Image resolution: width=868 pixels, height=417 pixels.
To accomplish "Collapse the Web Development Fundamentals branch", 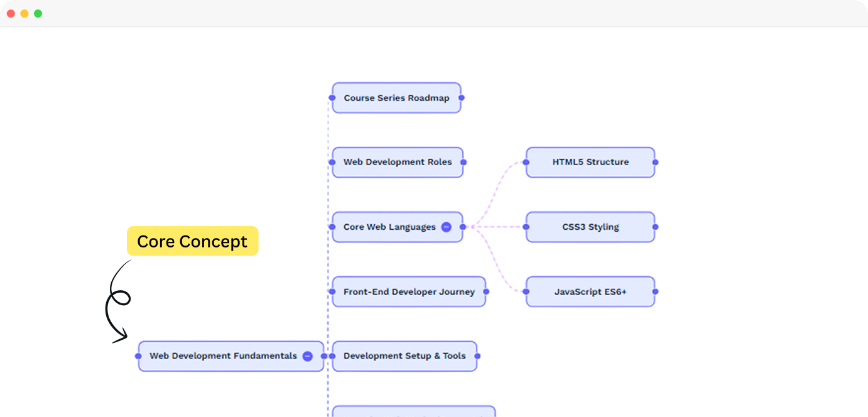I will pyautogui.click(x=307, y=356).
